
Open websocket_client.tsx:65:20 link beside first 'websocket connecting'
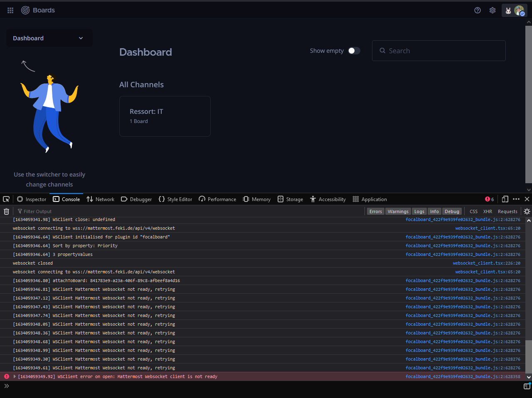tap(488, 228)
